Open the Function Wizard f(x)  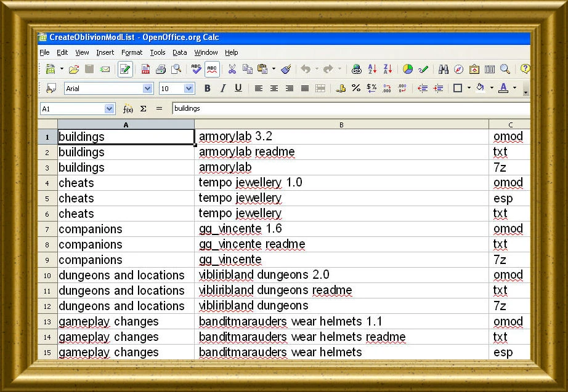pyautogui.click(x=128, y=108)
